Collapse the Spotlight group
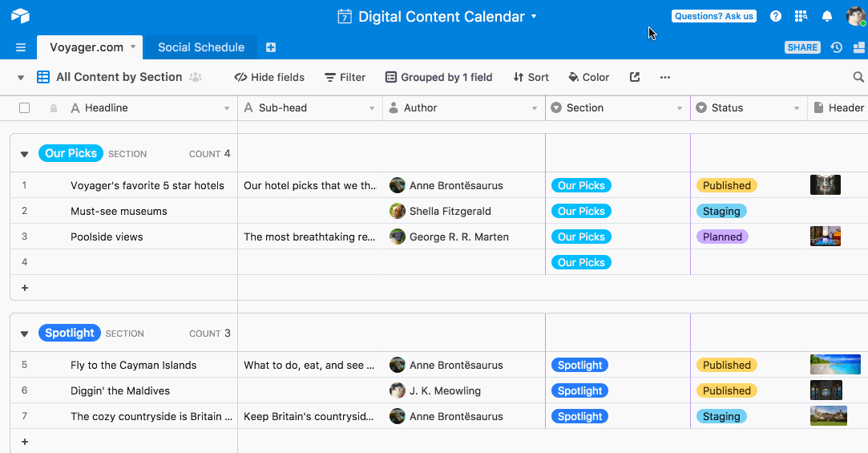The image size is (868, 453). pos(24,334)
